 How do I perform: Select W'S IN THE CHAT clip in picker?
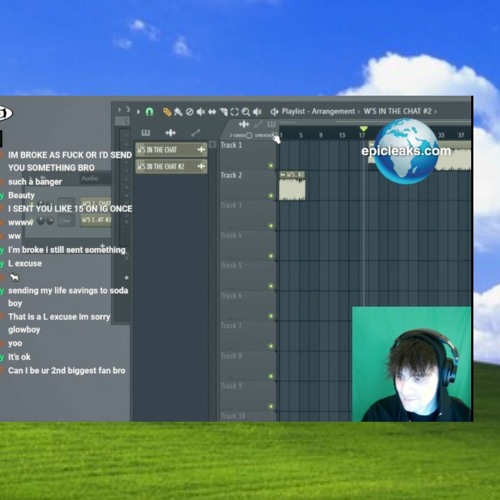(x=171, y=150)
